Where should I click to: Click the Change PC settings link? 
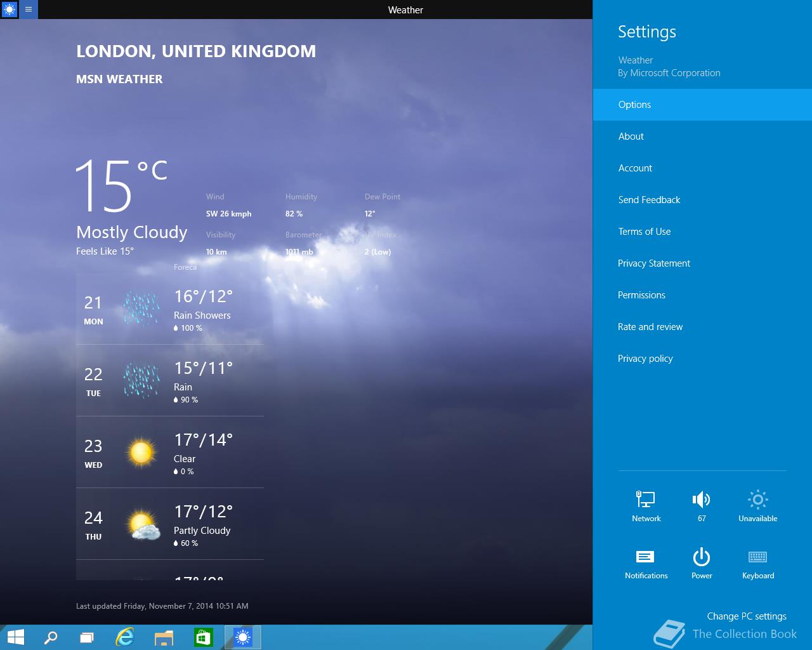click(x=747, y=616)
